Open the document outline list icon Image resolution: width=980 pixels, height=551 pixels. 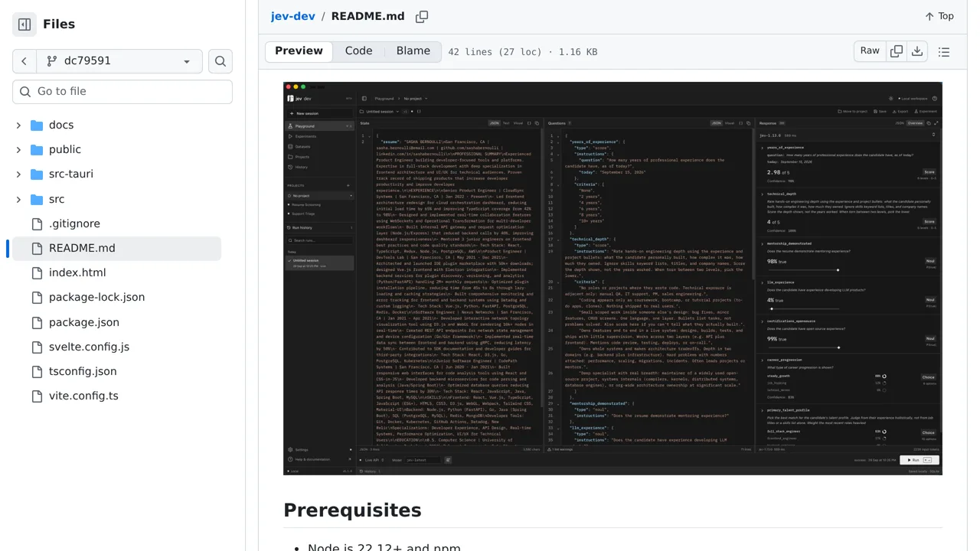click(x=944, y=52)
